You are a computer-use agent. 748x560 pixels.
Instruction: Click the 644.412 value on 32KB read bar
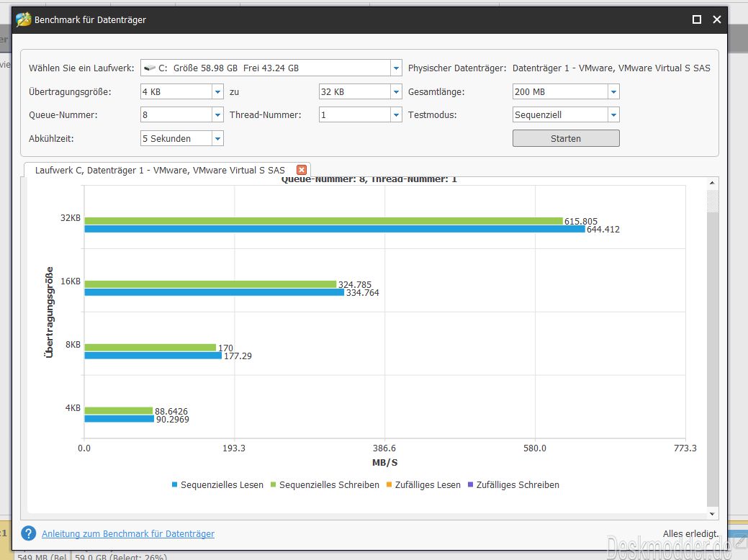603,230
